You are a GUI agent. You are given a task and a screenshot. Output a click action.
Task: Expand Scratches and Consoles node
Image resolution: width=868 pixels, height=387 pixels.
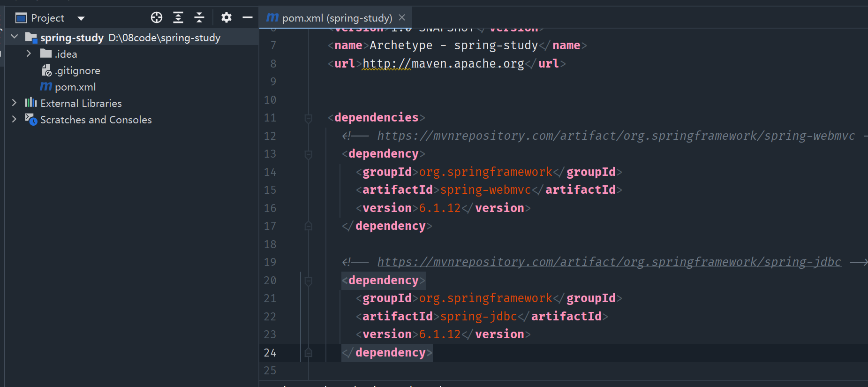14,119
